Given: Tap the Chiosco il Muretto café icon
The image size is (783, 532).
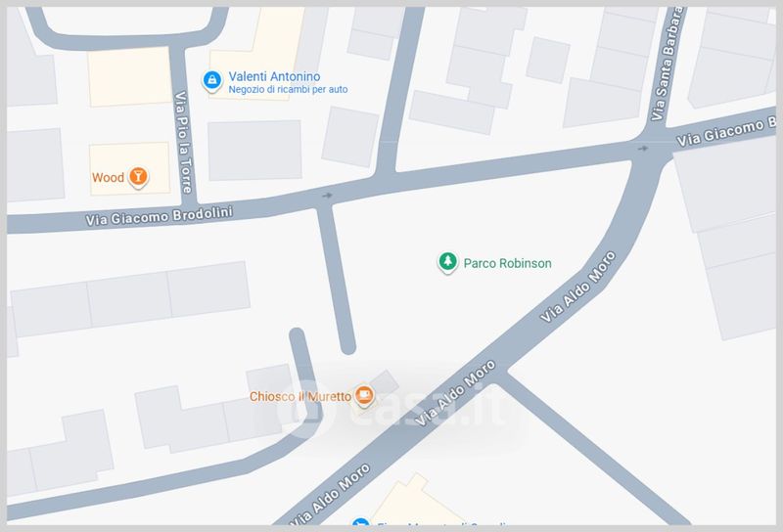Looking at the screenshot, I should click(364, 396).
